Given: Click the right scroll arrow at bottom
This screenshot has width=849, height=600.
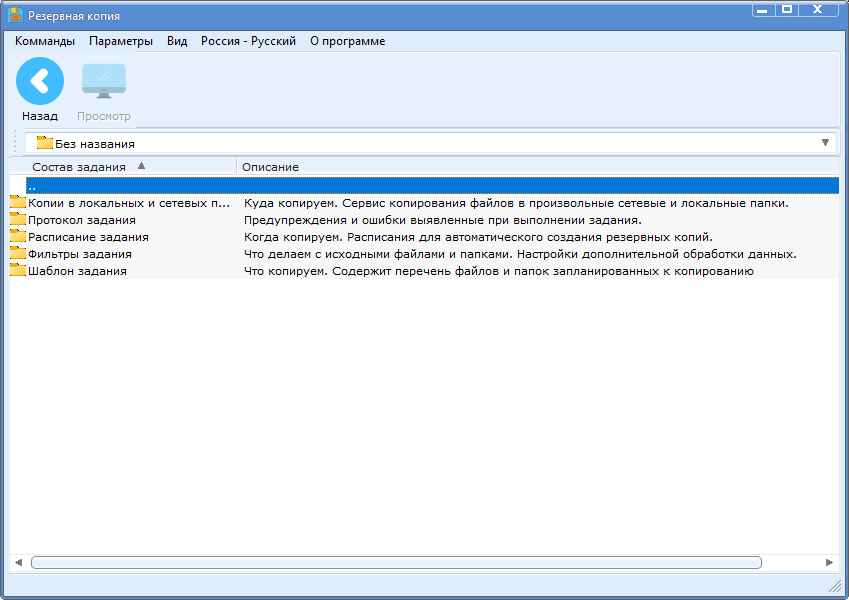Looking at the screenshot, I should tap(829, 562).
